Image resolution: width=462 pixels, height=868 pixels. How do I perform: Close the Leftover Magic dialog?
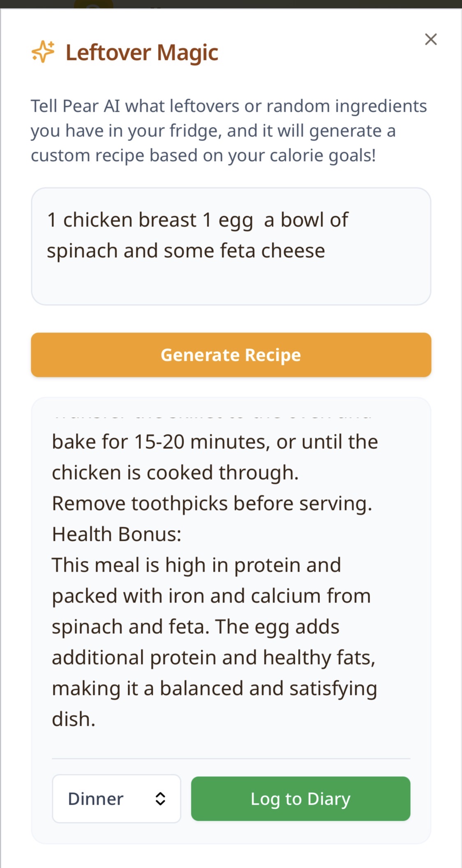pos(430,39)
